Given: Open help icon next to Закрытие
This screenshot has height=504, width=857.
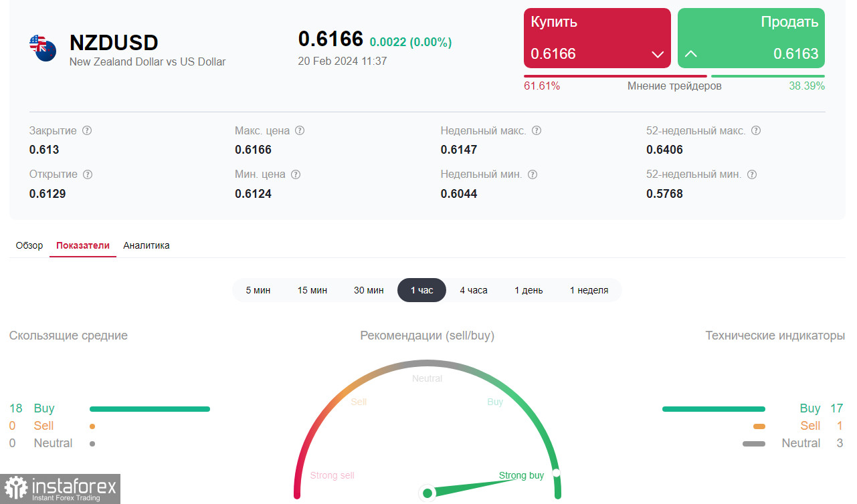Looking at the screenshot, I should pos(87,130).
